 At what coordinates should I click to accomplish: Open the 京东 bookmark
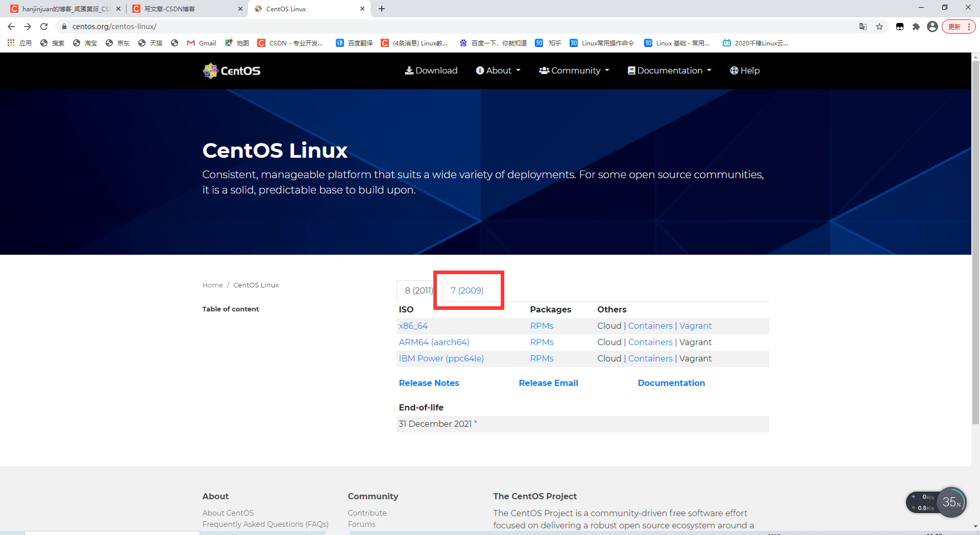[117, 43]
